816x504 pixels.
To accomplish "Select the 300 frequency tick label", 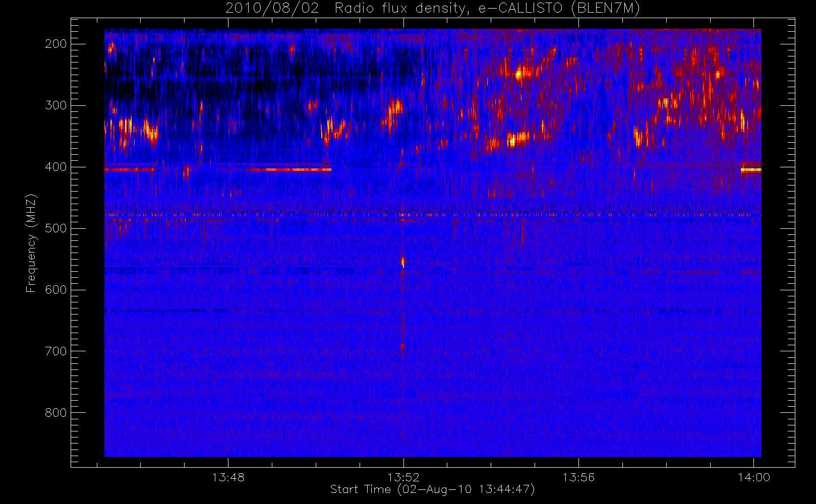I will coord(56,105).
